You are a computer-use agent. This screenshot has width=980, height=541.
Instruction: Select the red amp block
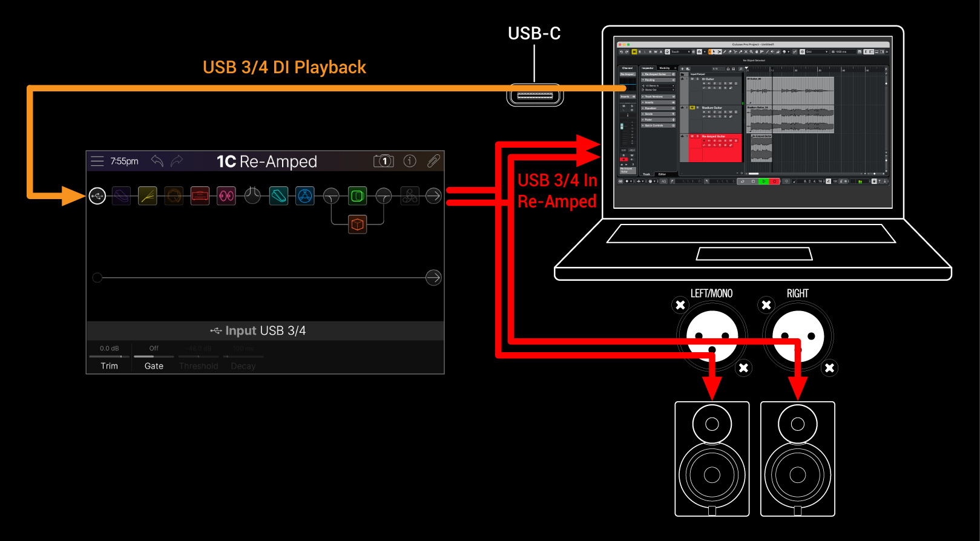(x=200, y=196)
